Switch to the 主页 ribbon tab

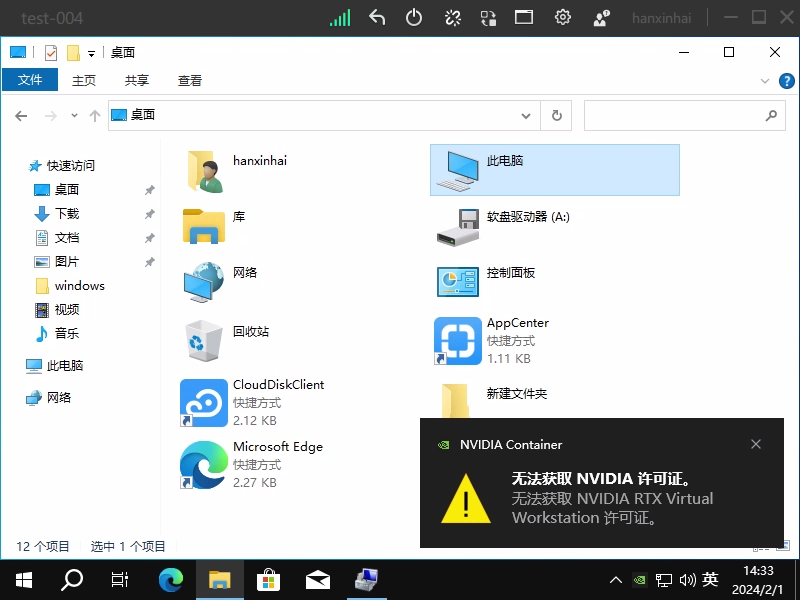pyautogui.click(x=84, y=80)
